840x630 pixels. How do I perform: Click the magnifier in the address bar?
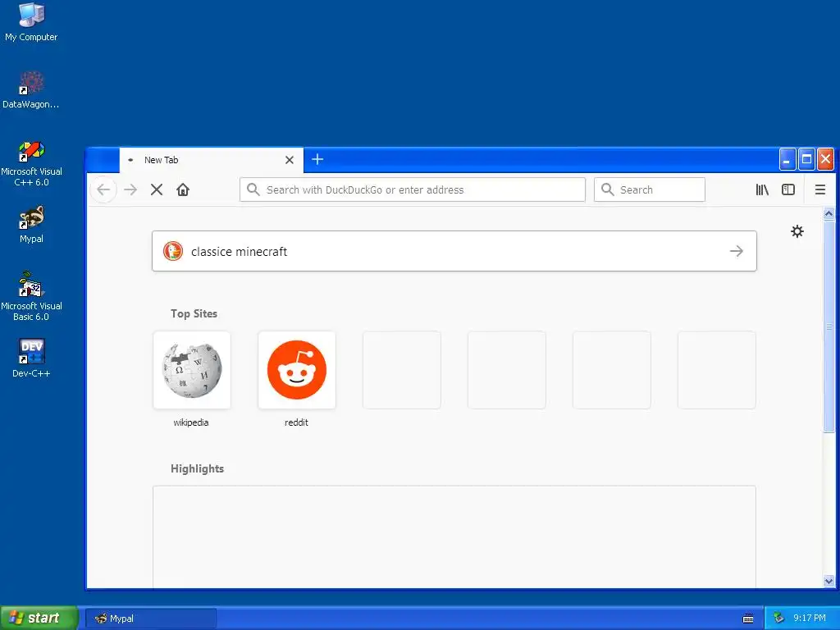tap(253, 189)
